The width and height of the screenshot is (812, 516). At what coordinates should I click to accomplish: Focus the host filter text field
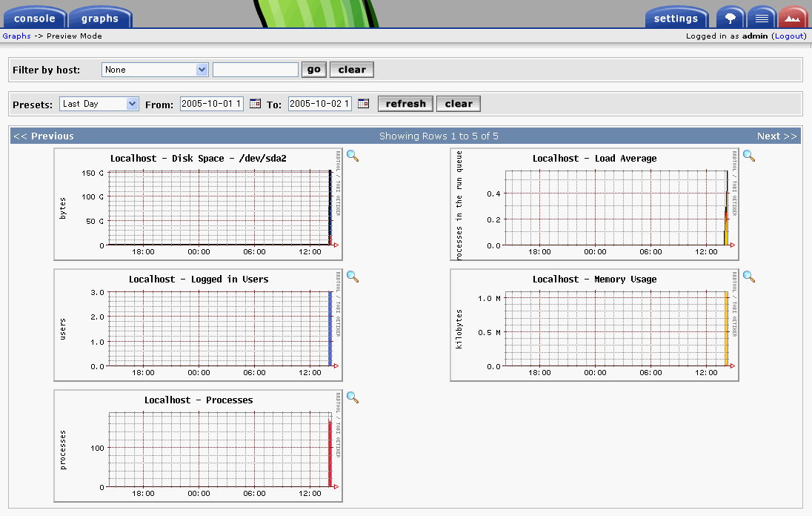(256, 70)
